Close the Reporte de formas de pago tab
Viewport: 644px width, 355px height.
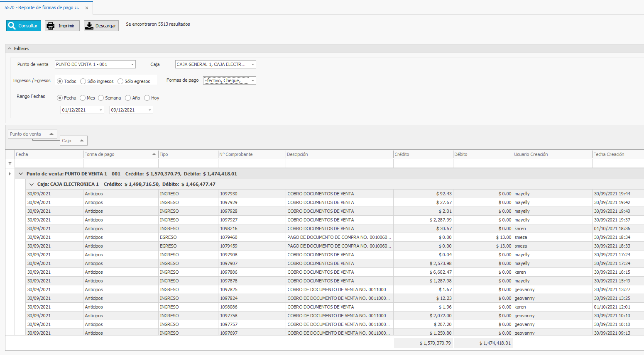pos(87,8)
